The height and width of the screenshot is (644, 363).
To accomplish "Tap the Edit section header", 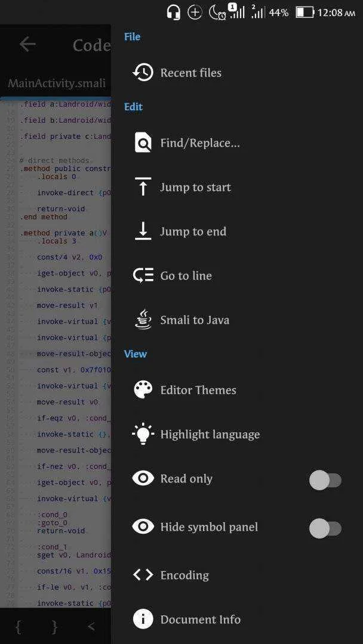I will pos(133,107).
